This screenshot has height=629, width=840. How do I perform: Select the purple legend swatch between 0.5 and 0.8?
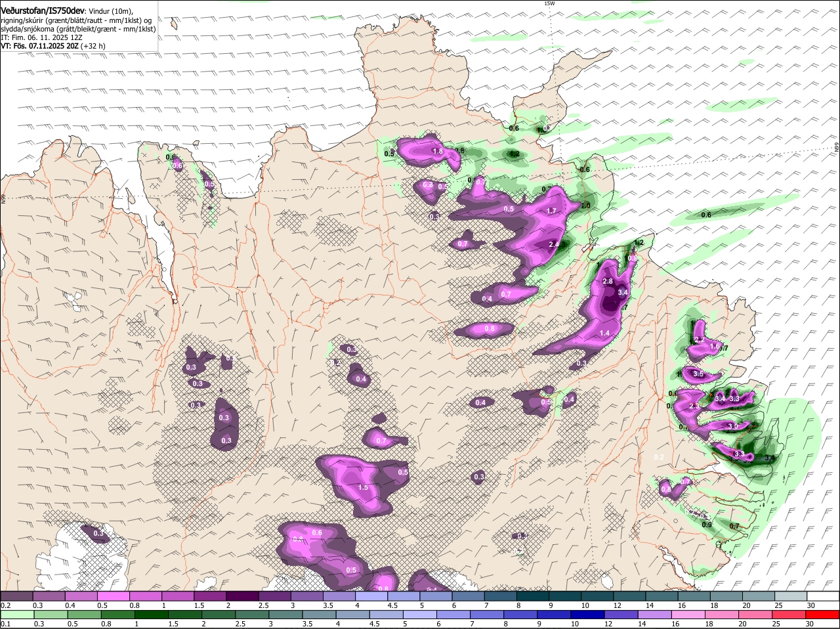pos(114,596)
